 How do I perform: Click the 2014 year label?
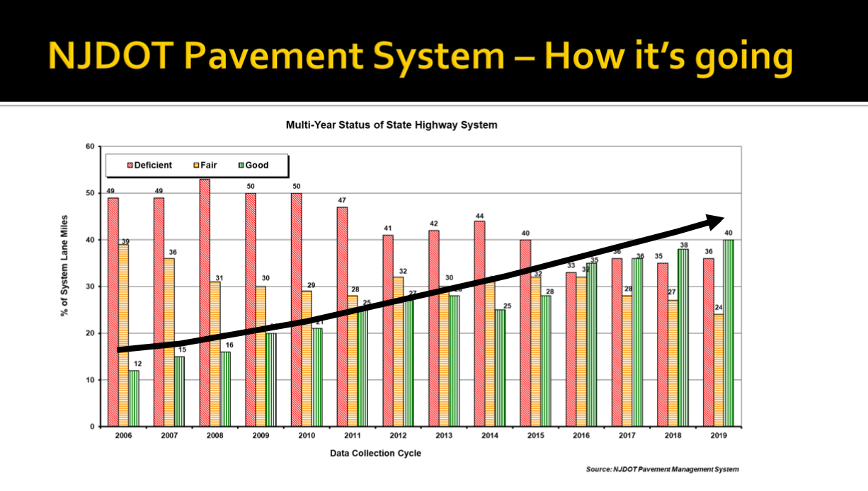(x=489, y=436)
